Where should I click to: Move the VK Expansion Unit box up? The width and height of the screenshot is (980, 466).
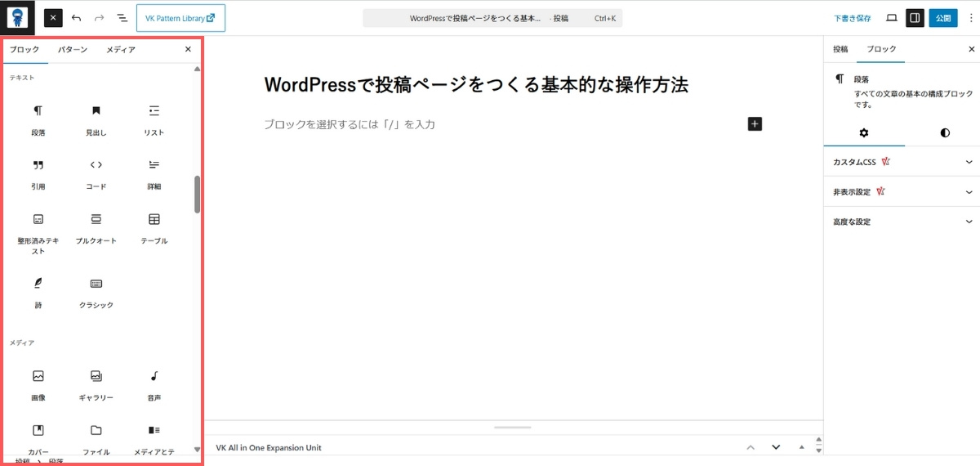tap(751, 447)
